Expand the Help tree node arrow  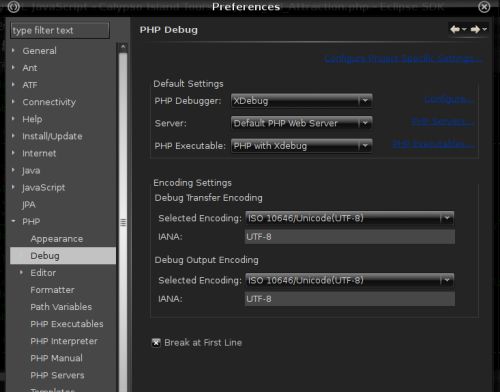pos(13,118)
